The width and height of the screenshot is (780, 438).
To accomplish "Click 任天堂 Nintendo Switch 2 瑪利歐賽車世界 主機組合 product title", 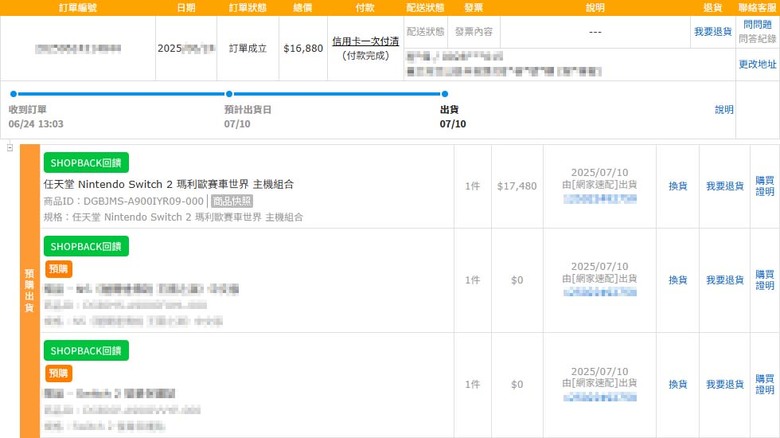I will click(x=169, y=184).
